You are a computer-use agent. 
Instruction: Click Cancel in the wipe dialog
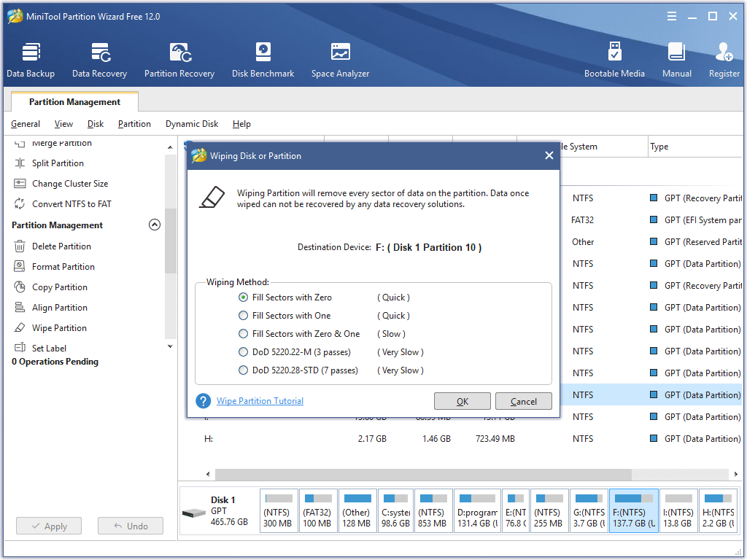pos(524,402)
